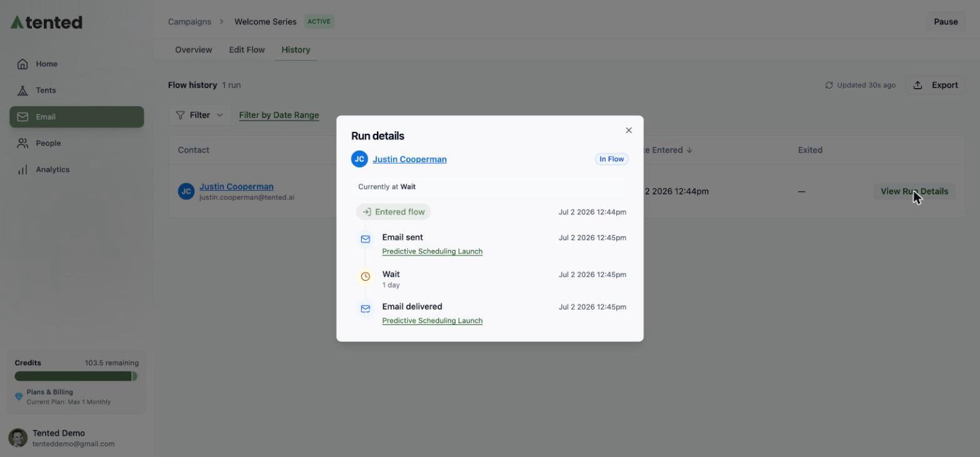Click the Flow history heading
Image resolution: width=980 pixels, height=457 pixels.
click(192, 85)
